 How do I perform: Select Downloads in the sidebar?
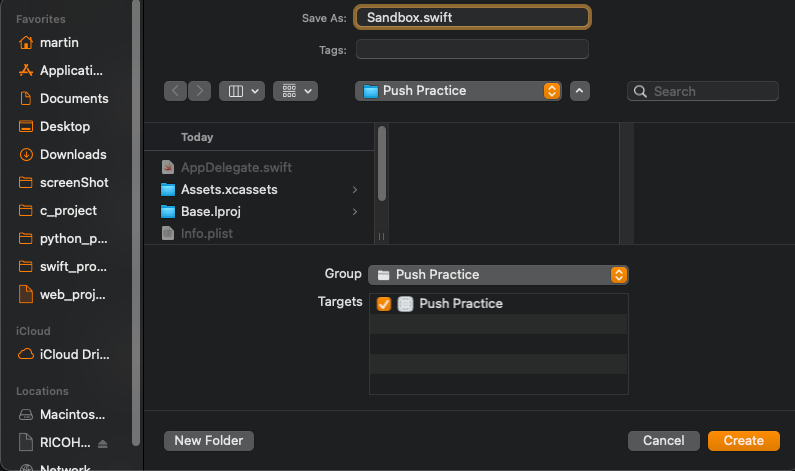72,155
